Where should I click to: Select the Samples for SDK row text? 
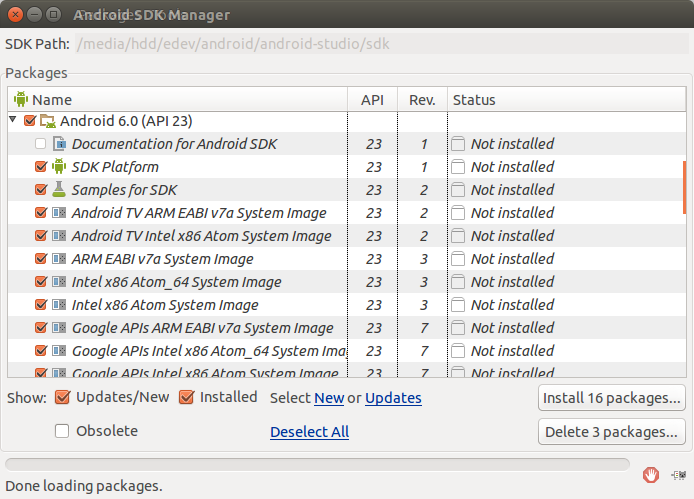click(124, 190)
